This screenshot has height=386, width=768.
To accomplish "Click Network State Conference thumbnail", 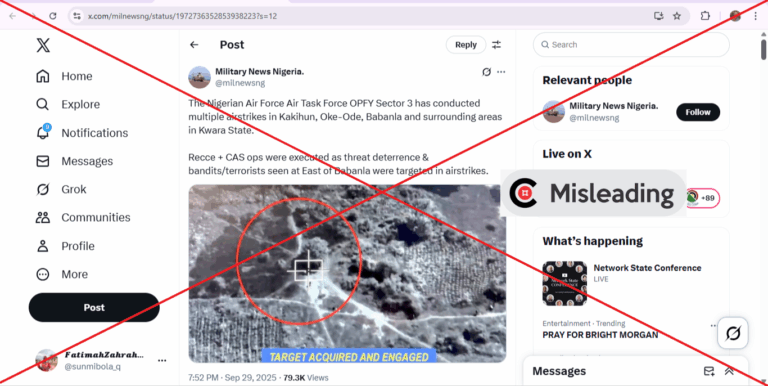I will (565, 284).
